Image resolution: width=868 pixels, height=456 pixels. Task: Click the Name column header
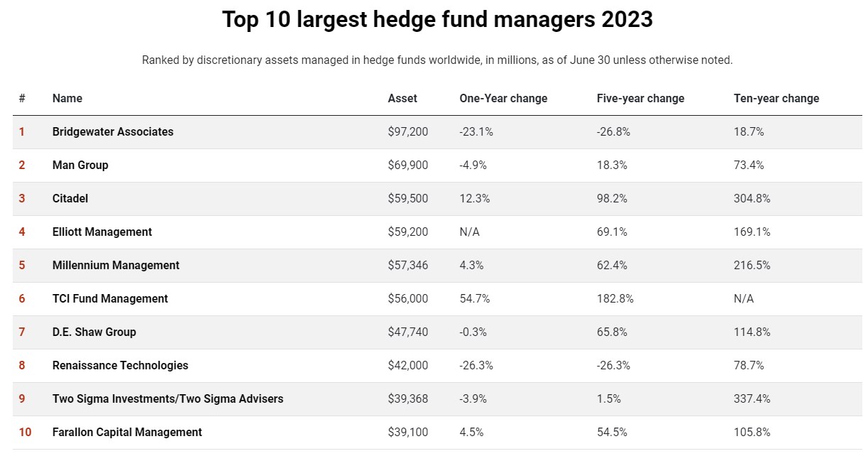(67, 99)
